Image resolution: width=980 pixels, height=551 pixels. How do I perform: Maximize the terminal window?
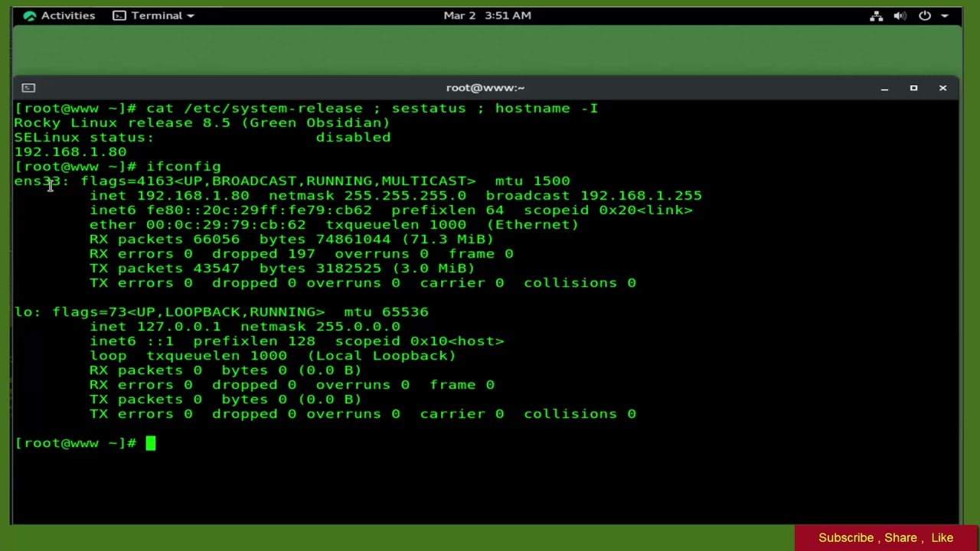tap(913, 88)
